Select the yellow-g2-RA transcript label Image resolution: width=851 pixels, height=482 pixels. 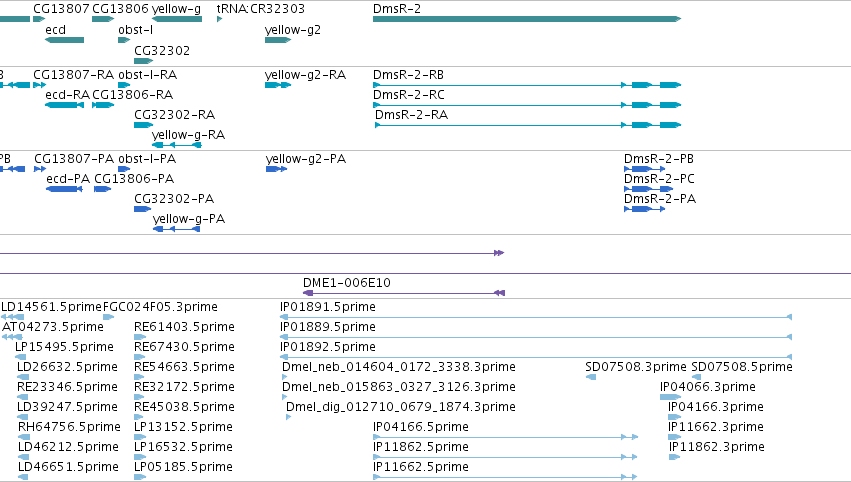coord(305,74)
